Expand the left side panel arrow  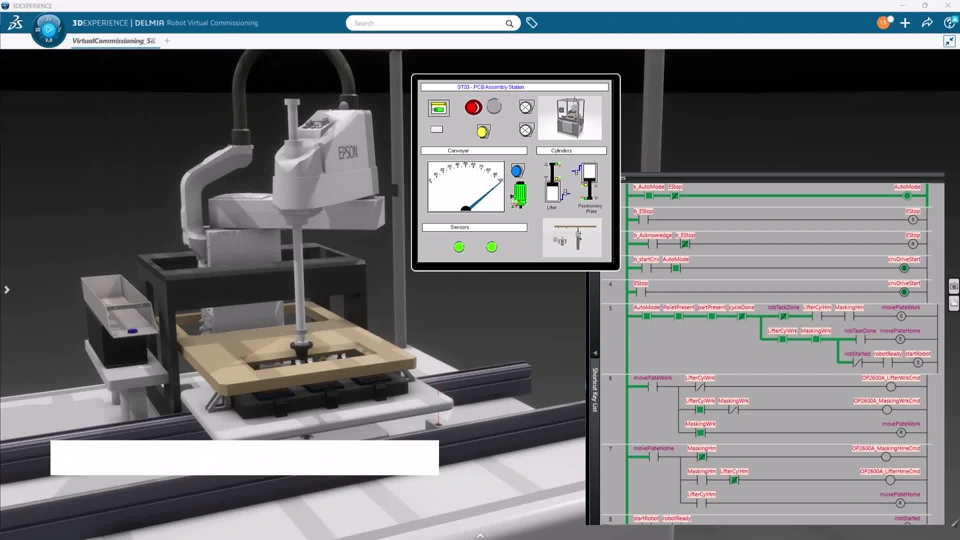point(7,290)
